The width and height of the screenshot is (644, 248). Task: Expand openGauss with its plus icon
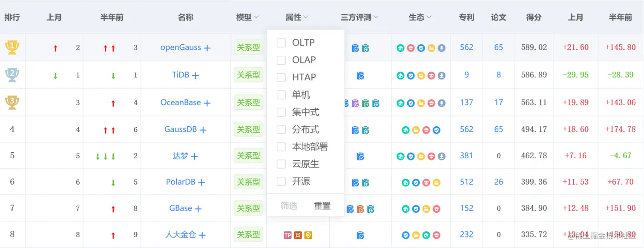pyautogui.click(x=207, y=48)
